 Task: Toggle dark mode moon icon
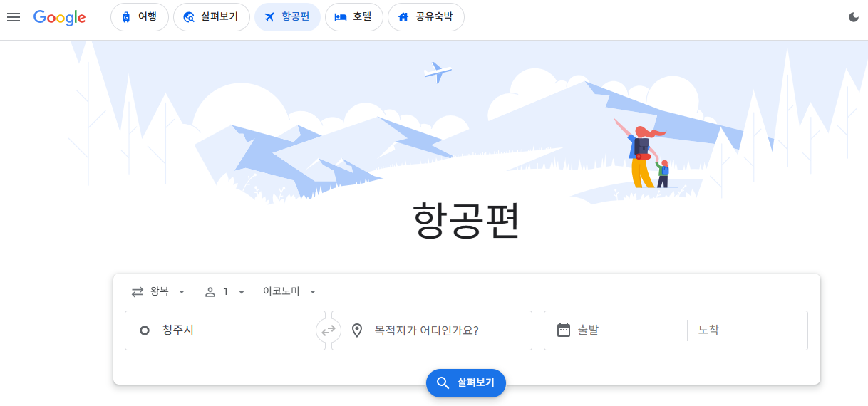click(x=854, y=17)
